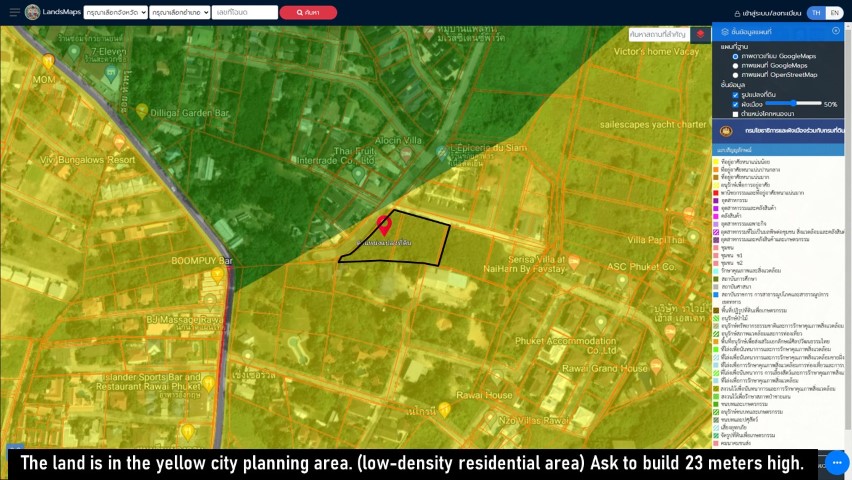Click the Serisa Villa at NaiHarn marker
Viewport: 852px width, 480px height.
click(574, 263)
